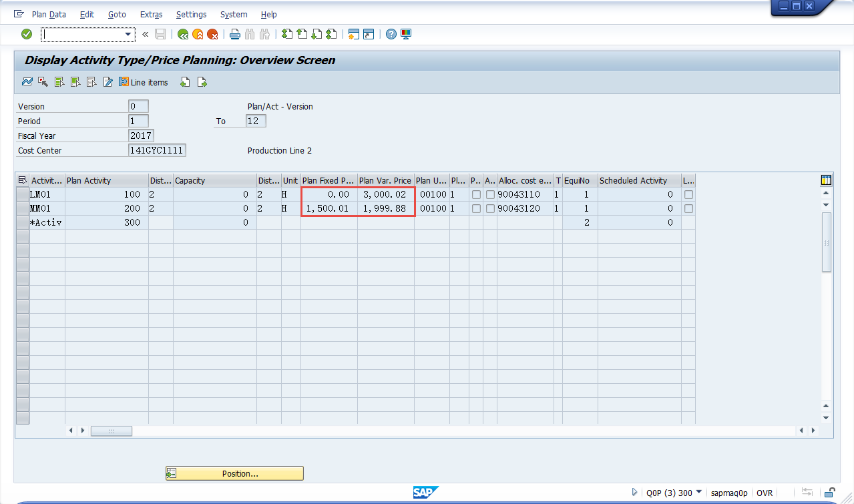This screenshot has width=854, height=504.
Task: Toggle the P.. column checkbox in row MM01
Action: click(476, 208)
